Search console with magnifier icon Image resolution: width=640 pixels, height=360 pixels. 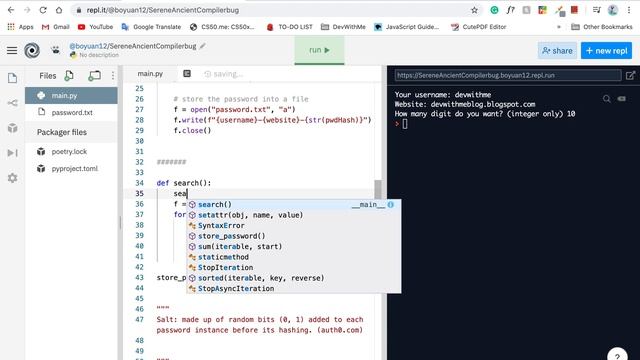tap(607, 99)
